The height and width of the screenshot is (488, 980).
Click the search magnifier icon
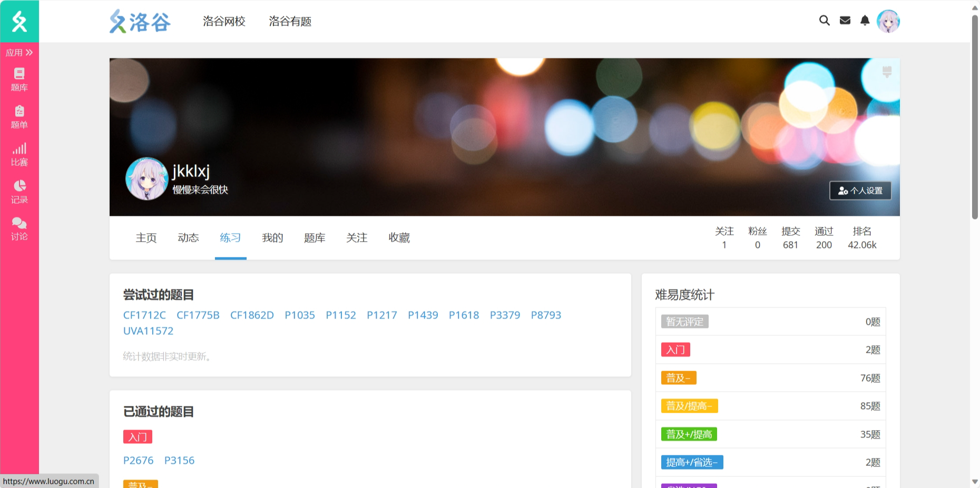(825, 21)
